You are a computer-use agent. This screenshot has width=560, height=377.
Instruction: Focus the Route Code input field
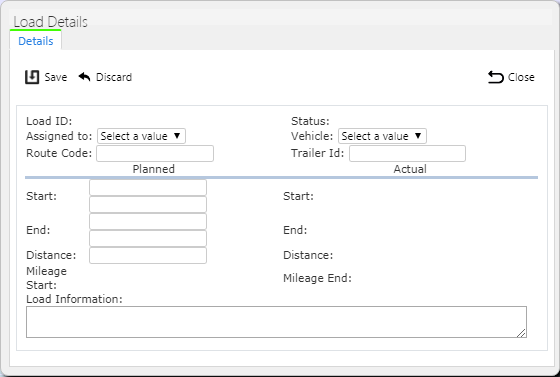pos(155,154)
